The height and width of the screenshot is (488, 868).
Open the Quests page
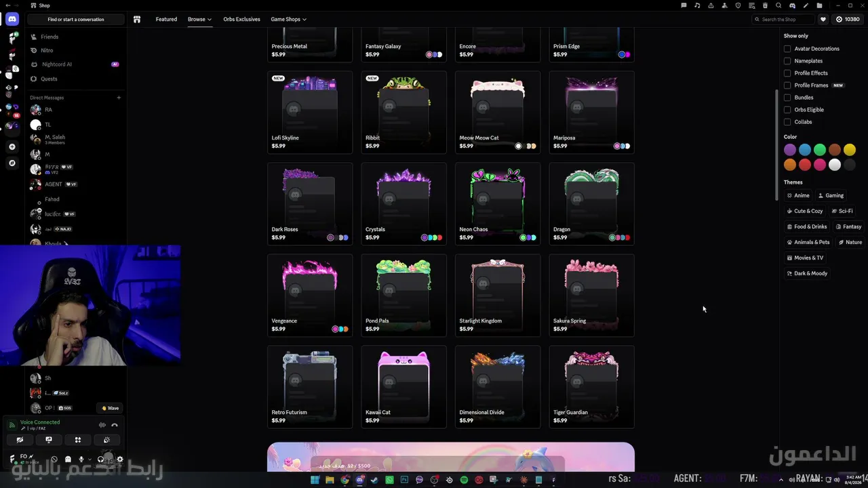pos(75,79)
